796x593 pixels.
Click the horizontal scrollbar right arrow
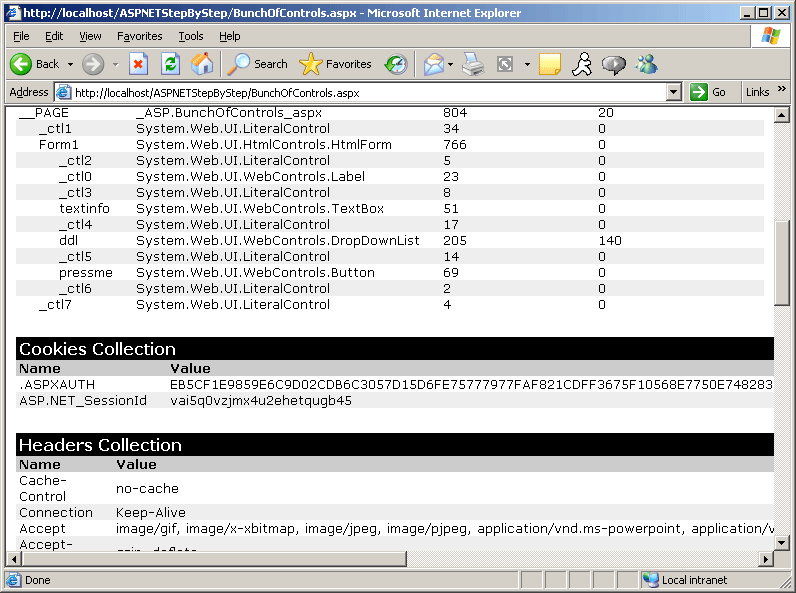pyautogui.click(x=767, y=559)
